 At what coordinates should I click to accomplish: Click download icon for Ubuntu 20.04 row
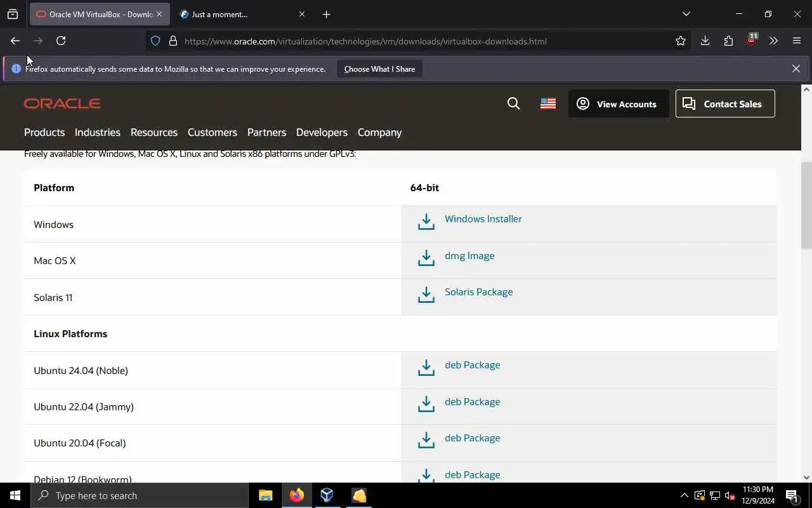426,441
